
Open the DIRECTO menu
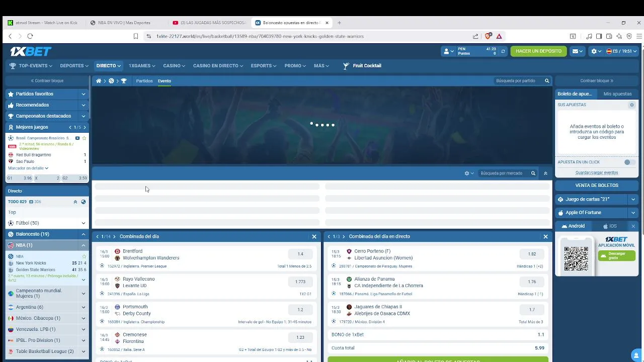[x=108, y=66]
